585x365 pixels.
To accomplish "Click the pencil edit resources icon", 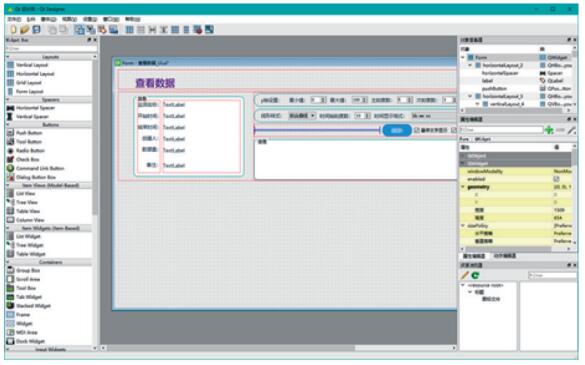I will click(464, 275).
